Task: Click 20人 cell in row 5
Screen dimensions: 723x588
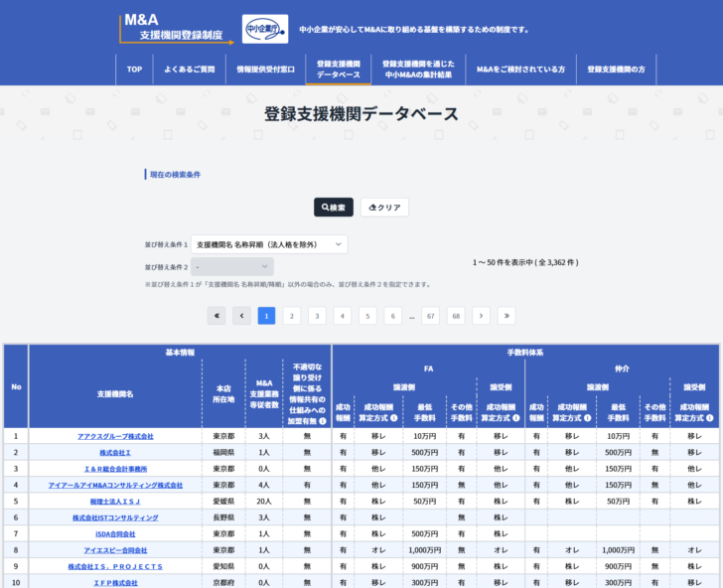Action: click(264, 502)
